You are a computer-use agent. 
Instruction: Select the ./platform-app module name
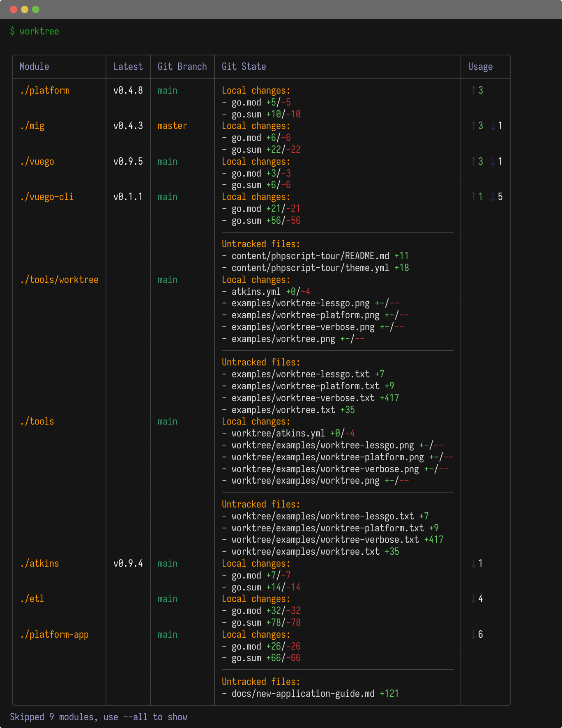pyautogui.click(x=54, y=634)
